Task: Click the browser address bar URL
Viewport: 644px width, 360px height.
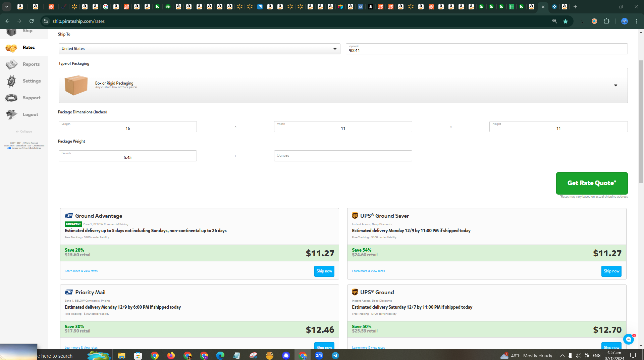Action: (78, 21)
